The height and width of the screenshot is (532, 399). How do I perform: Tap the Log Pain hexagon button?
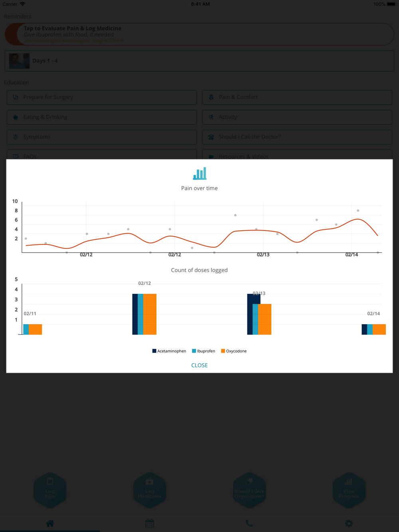click(50, 490)
